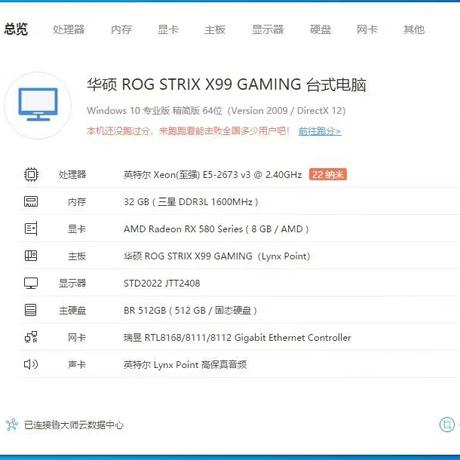Switch to the 主板 tab
Screen dimensions: 460x460
click(215, 30)
